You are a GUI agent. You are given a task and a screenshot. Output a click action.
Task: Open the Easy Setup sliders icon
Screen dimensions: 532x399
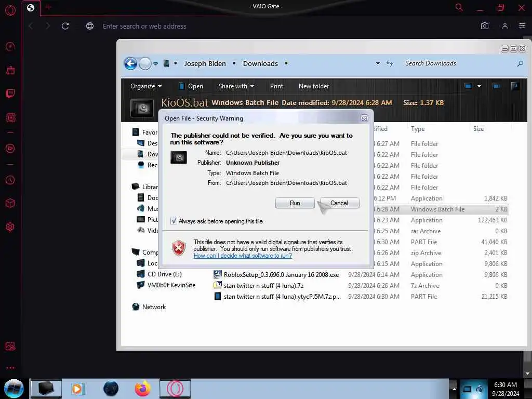[522, 26]
